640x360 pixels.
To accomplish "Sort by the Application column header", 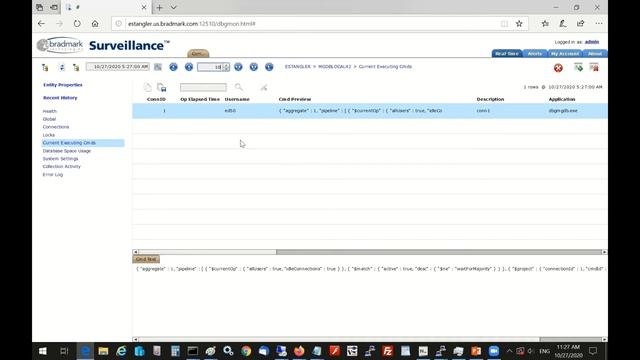I will pyautogui.click(x=562, y=99).
